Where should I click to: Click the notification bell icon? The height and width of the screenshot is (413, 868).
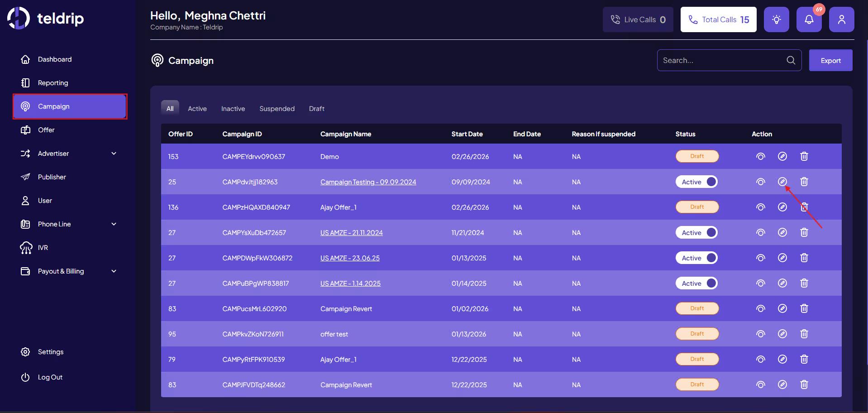[x=809, y=19]
